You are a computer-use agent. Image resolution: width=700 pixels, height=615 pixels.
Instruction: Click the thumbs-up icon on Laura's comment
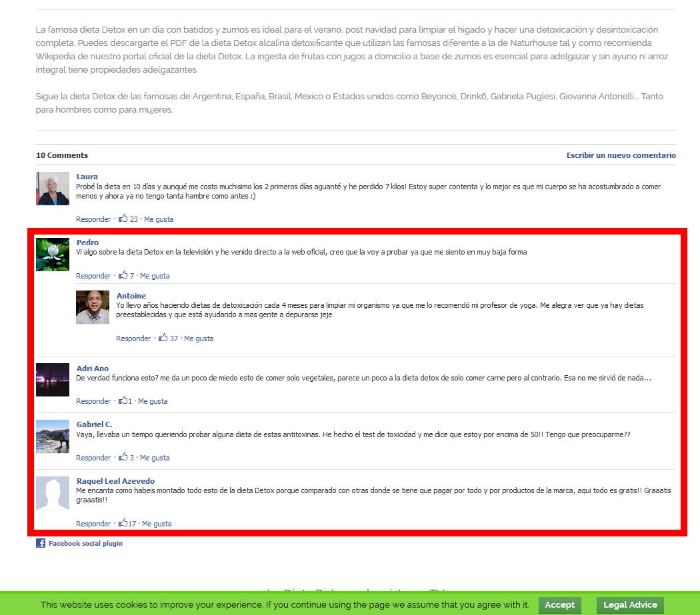pyautogui.click(x=123, y=219)
